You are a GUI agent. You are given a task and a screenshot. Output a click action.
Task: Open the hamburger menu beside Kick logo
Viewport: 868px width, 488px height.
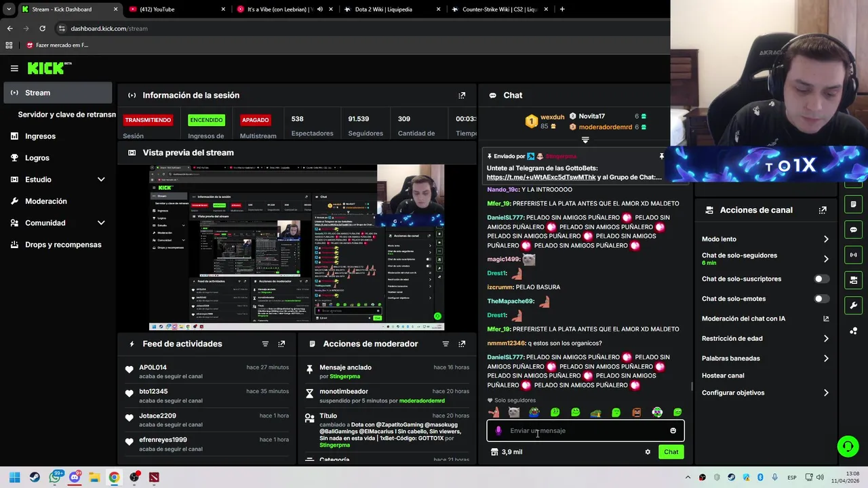[x=14, y=68]
